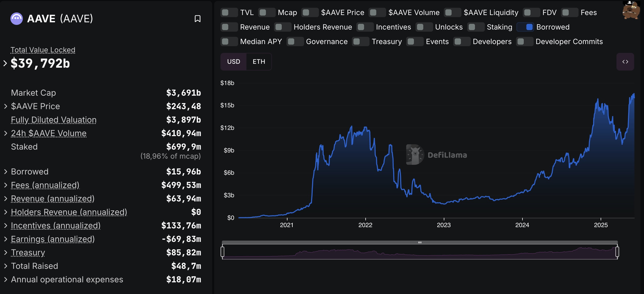Click the Earnings (annualized) label
Screen dimensions: 644x294
click(53, 239)
